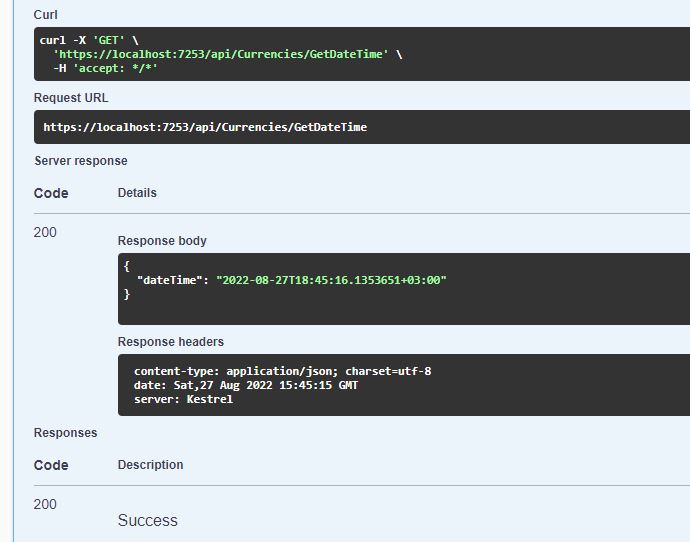Click the Description column header
This screenshot has width=690, height=542.
[x=150, y=465]
